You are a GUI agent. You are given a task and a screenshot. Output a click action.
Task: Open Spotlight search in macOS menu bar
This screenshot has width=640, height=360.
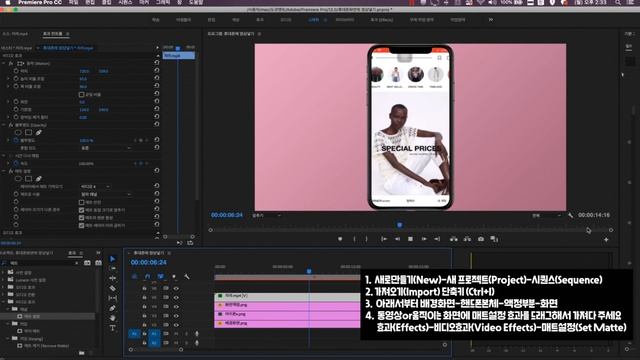[x=618, y=2]
